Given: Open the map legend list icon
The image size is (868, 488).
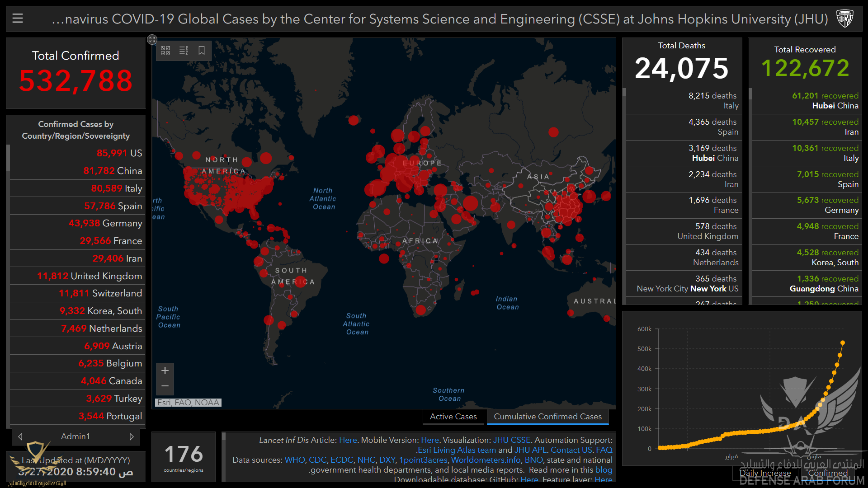Looking at the screenshot, I should 184,51.
